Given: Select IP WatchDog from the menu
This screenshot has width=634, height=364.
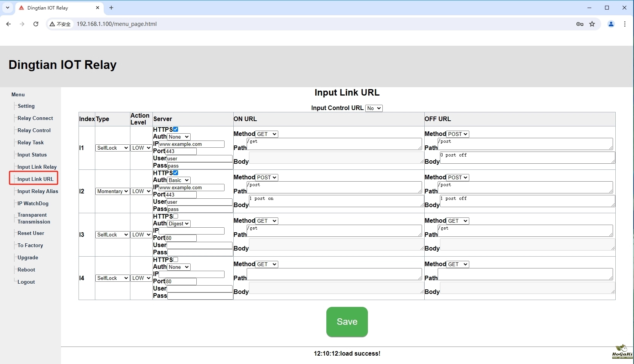Looking at the screenshot, I should click(x=33, y=203).
